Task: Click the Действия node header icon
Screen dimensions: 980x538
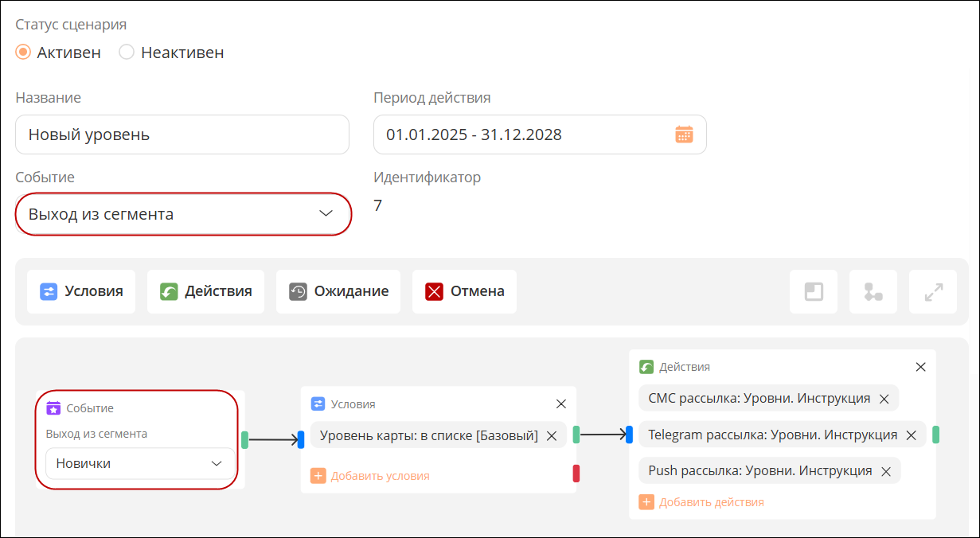Action: pos(646,367)
